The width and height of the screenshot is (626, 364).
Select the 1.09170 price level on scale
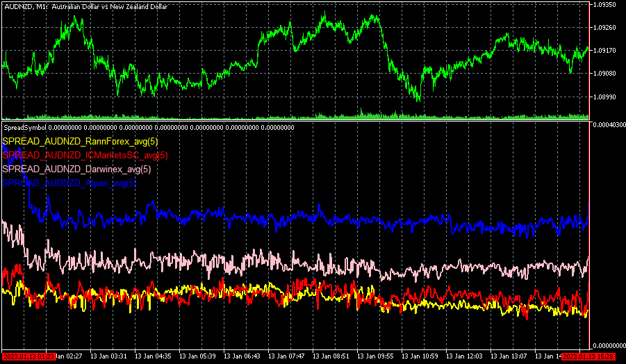(x=607, y=51)
